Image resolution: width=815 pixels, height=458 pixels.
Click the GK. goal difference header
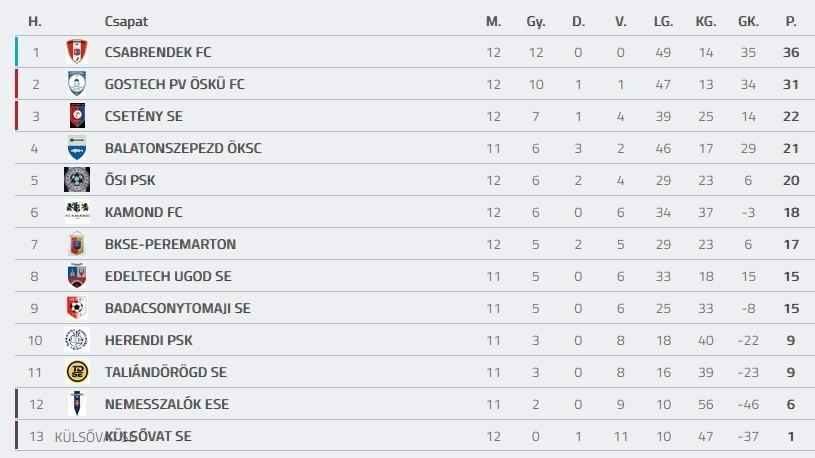(x=748, y=21)
